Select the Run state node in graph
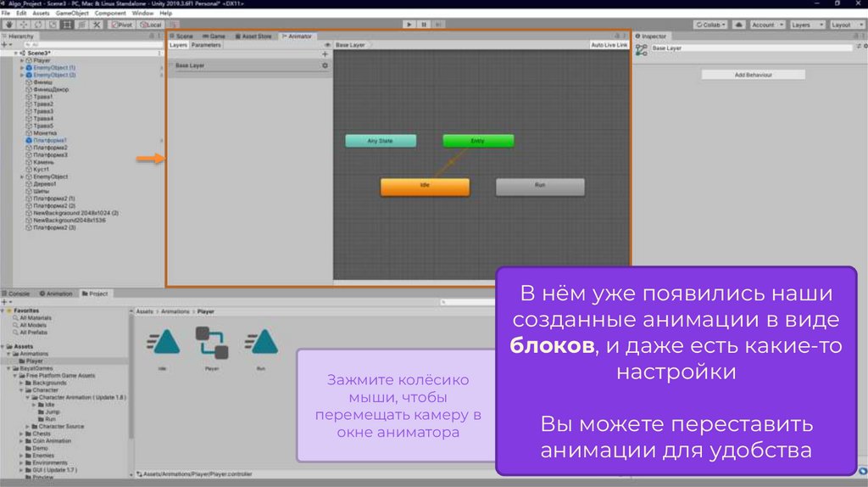The width and height of the screenshot is (868, 487). [x=539, y=187]
